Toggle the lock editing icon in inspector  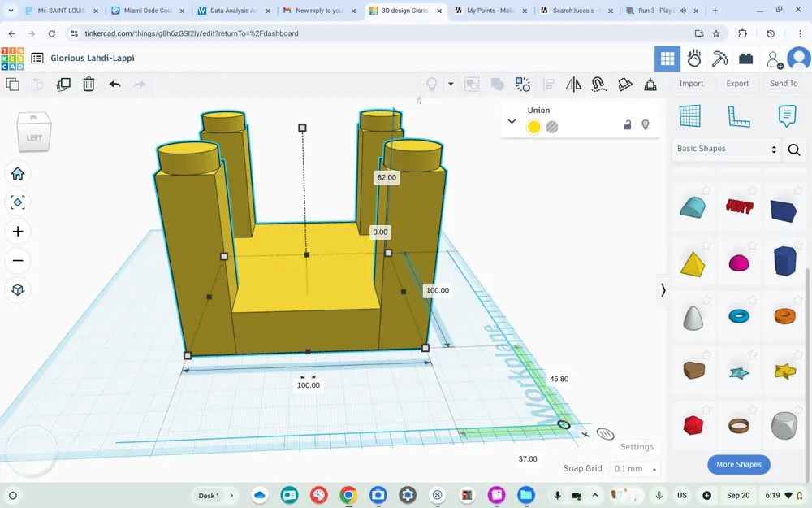627,125
